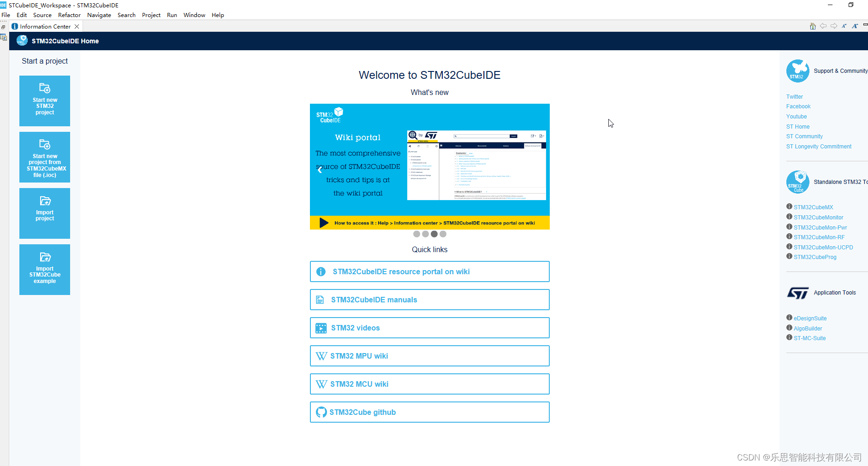Open the Window menu

click(x=194, y=15)
